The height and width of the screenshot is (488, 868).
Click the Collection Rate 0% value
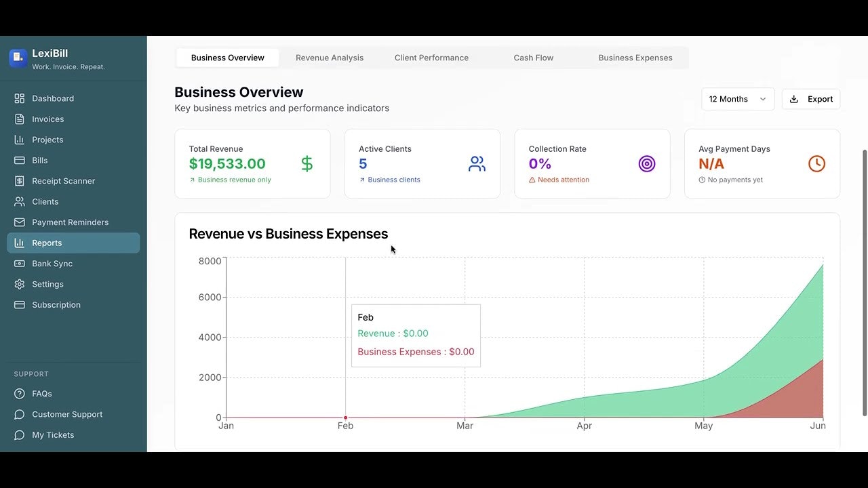pyautogui.click(x=540, y=164)
